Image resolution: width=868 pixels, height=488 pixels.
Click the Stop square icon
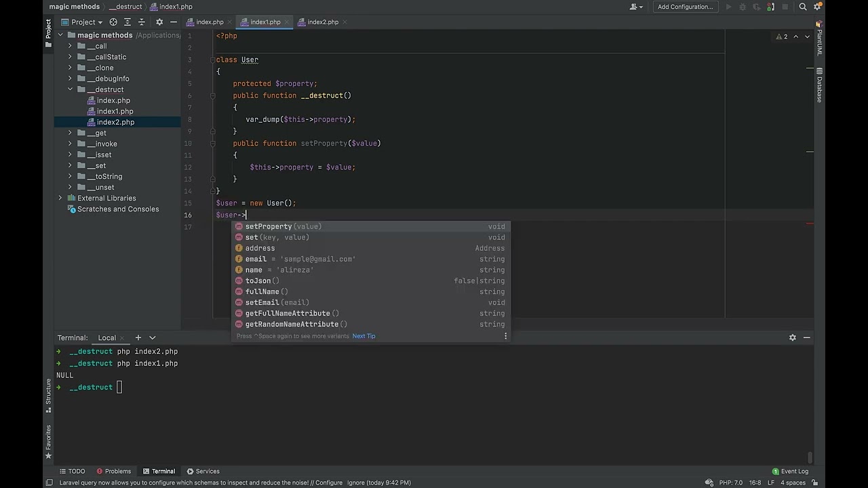point(785,7)
